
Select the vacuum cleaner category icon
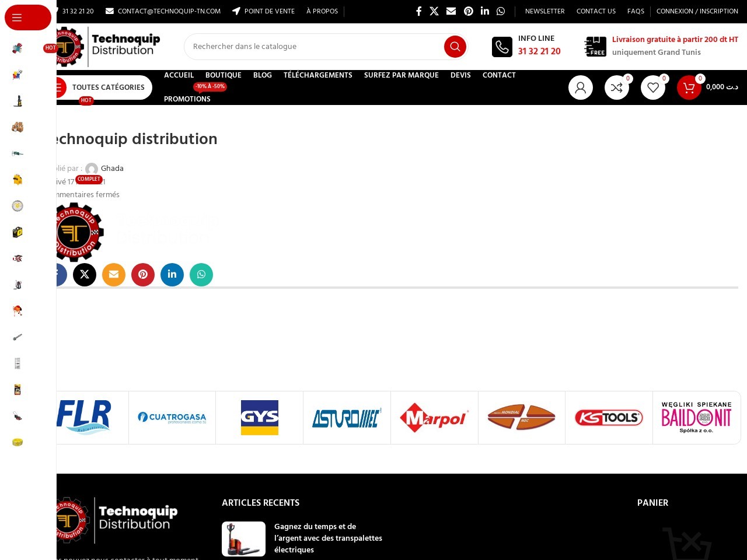[x=18, y=285]
